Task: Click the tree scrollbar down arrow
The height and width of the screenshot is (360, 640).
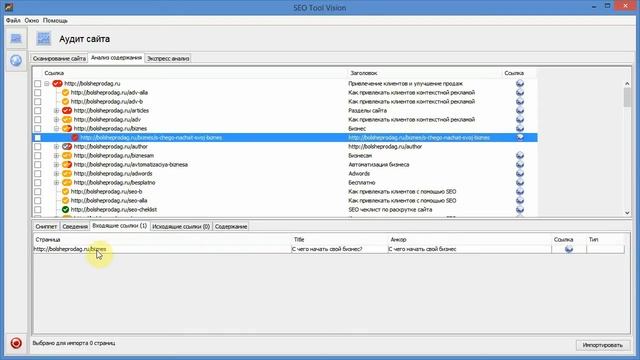Action: pyautogui.click(x=627, y=213)
